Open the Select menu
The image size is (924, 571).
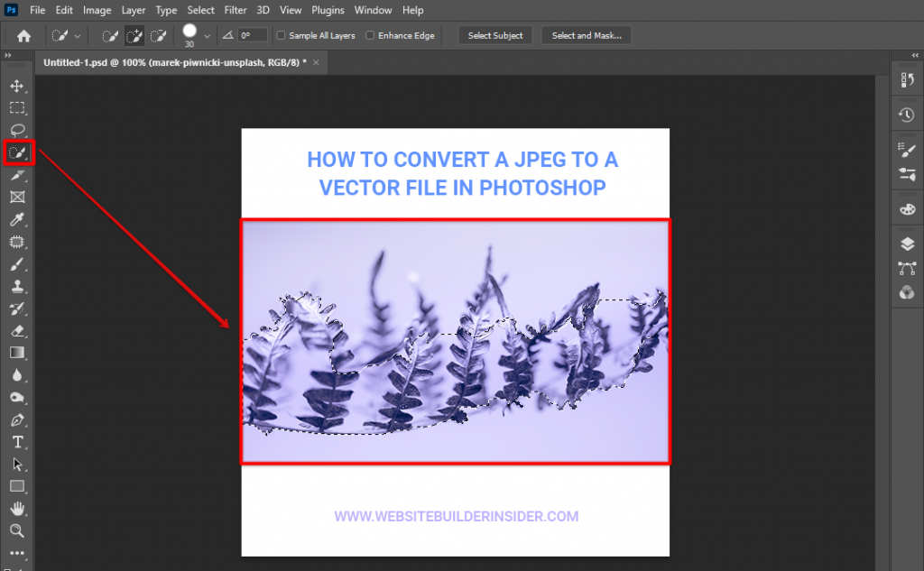[200, 10]
